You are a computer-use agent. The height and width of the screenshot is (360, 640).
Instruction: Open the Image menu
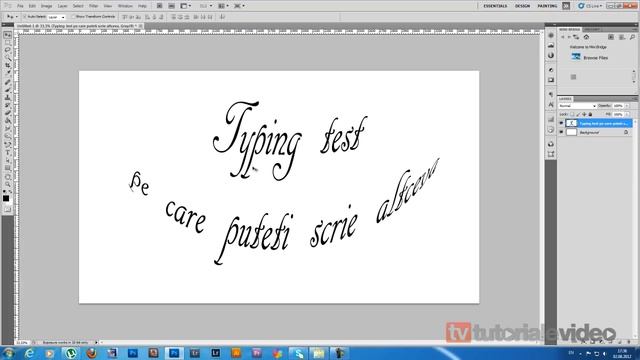tap(47, 6)
